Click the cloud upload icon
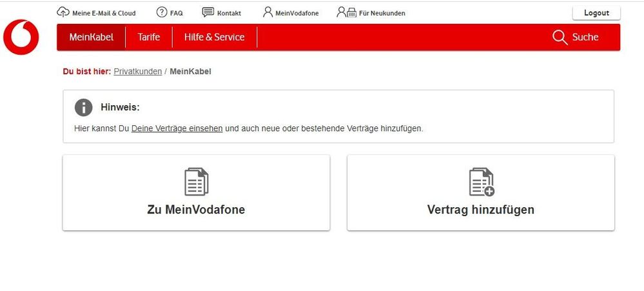The height and width of the screenshot is (291, 644). point(63,12)
